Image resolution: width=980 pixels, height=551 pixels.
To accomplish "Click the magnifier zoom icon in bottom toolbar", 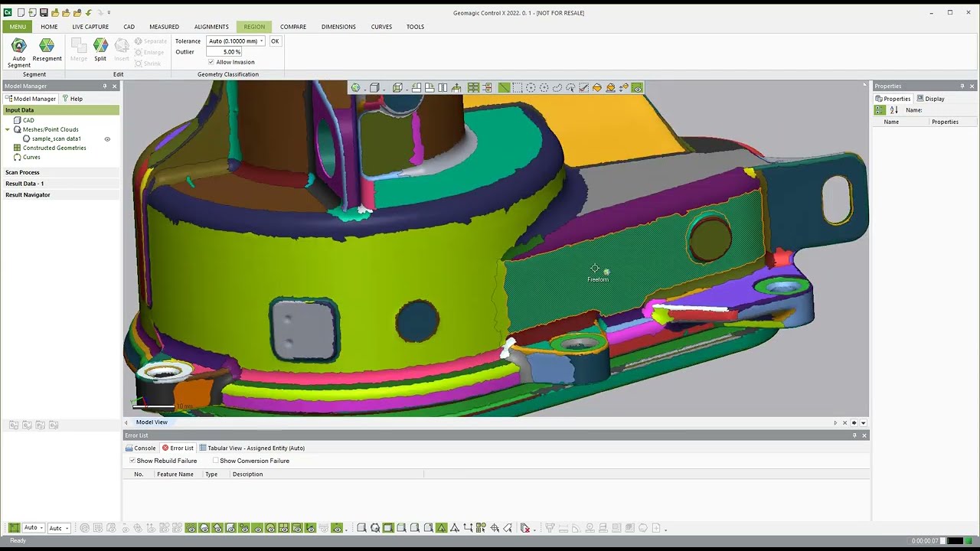I will [x=374, y=528].
